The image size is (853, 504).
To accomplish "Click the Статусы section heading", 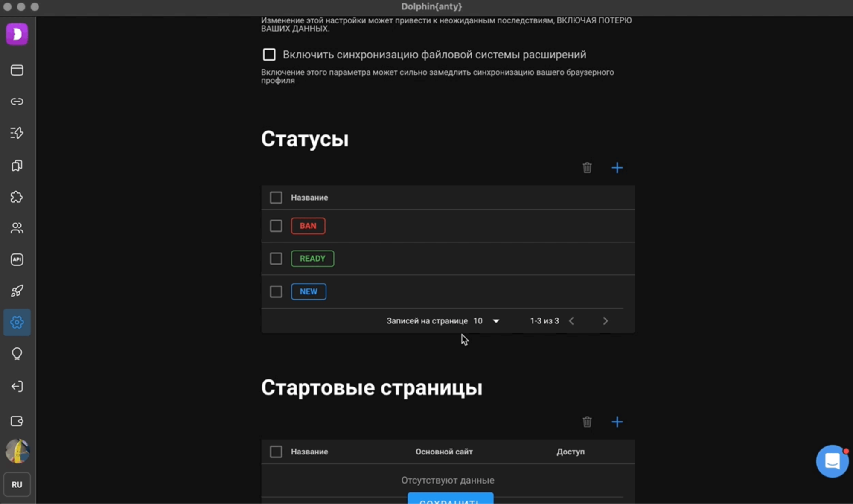I will 305,139.
